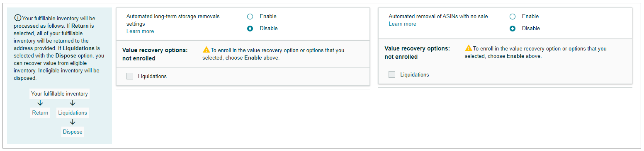Select Disable for ASINs with no sale removal
The height and width of the screenshot is (151, 644).
[x=513, y=29]
